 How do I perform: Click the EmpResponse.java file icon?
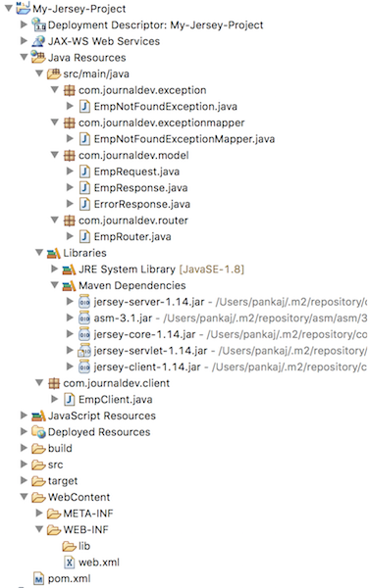pos(84,188)
